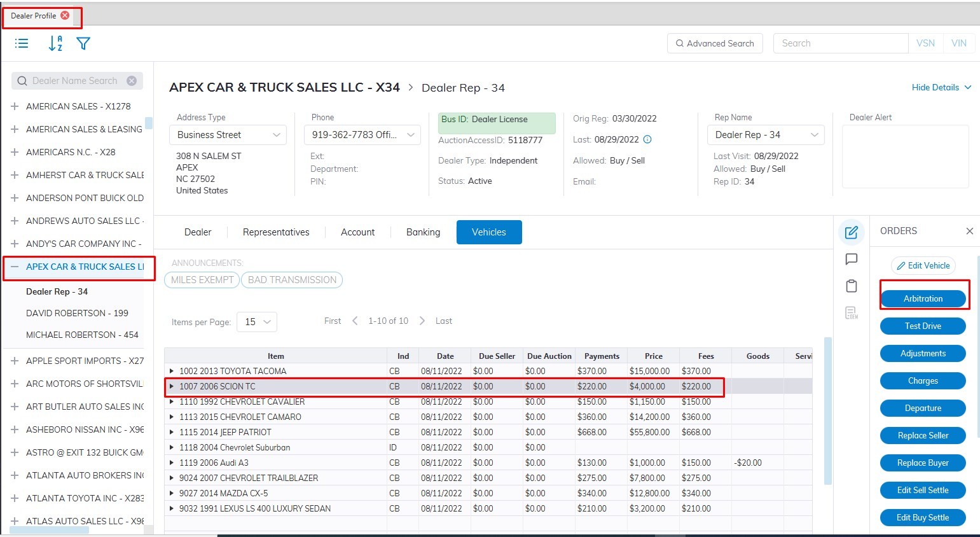This screenshot has width=980, height=537.
Task: Toggle the BAD TRANSMISSION announcement chip
Action: [x=292, y=280]
